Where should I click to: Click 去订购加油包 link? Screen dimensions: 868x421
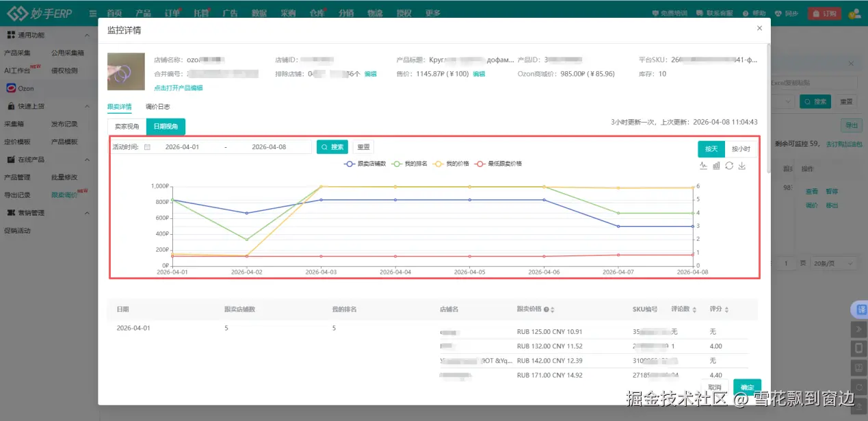click(843, 144)
